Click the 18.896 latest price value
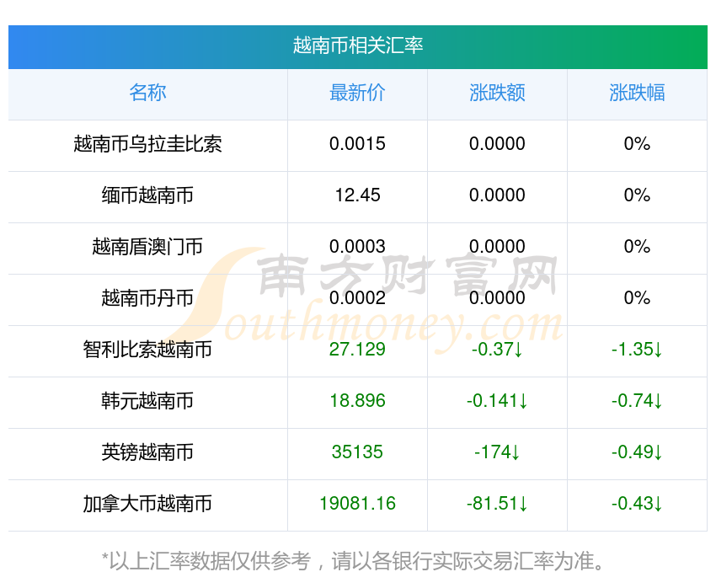Screen dimensions: 716x588 coord(357,401)
